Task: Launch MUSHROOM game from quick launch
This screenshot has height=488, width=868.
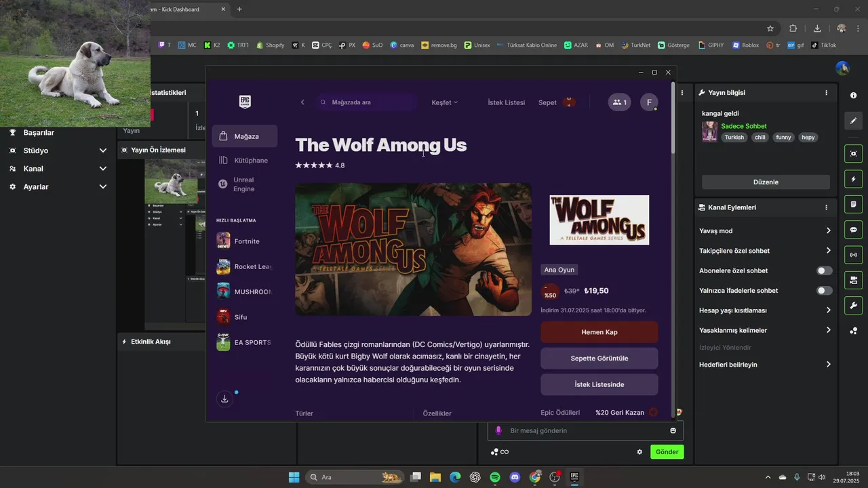Action: point(245,291)
